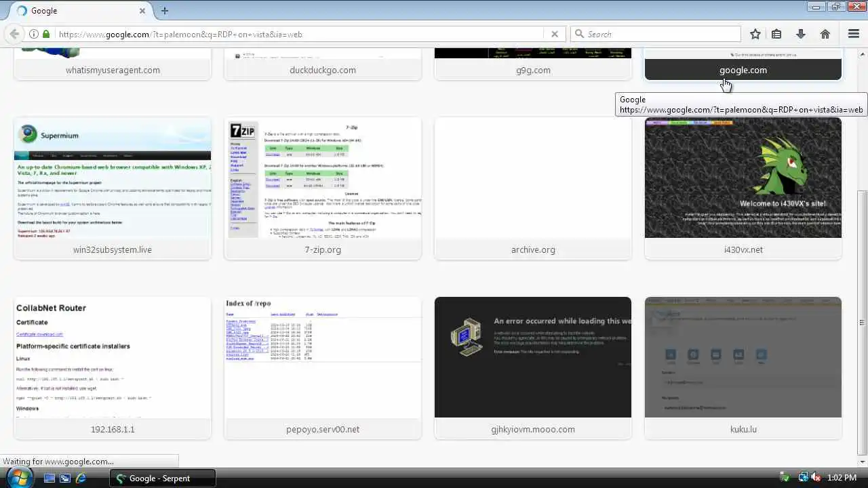Click the magnifier icon in the Search box
Image resolution: width=868 pixels, height=488 pixels.
click(x=578, y=34)
